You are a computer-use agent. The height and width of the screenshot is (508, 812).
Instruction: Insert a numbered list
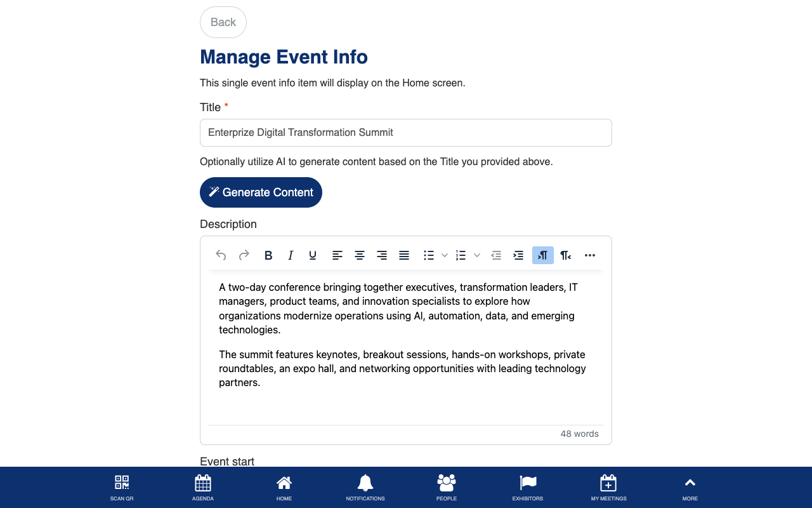tap(461, 255)
